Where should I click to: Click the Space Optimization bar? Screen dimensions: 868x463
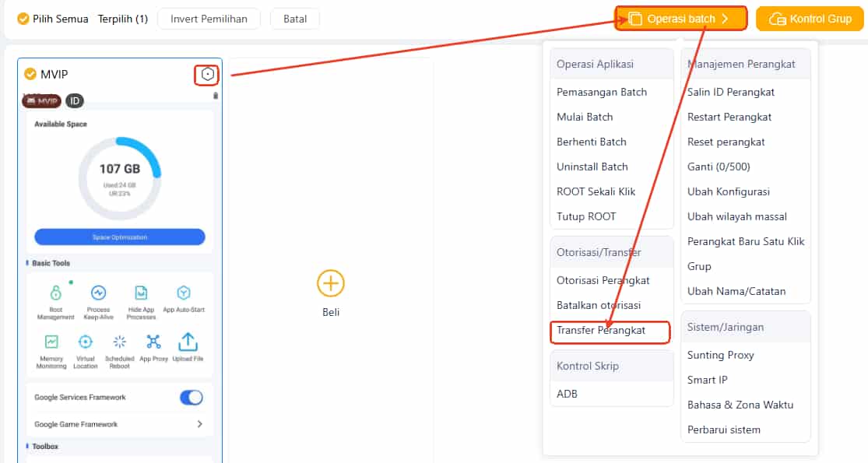pyautogui.click(x=120, y=237)
